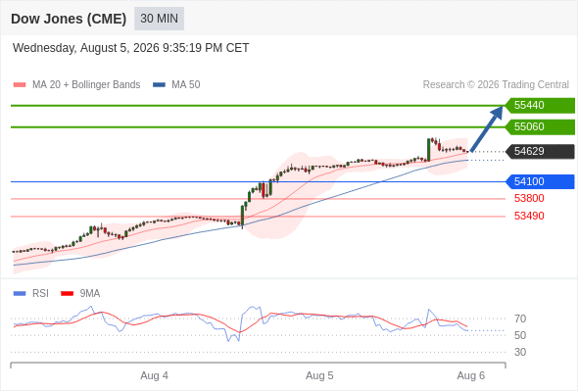Open the Research © 2026 Trading Central link
This screenshot has width=578, height=392.
point(496,85)
